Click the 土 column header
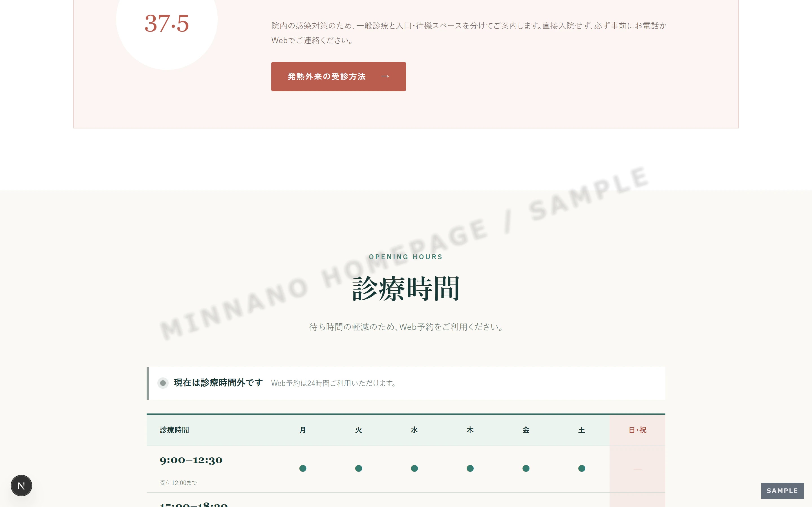Viewport: 812px width, 507px height. 581,430
